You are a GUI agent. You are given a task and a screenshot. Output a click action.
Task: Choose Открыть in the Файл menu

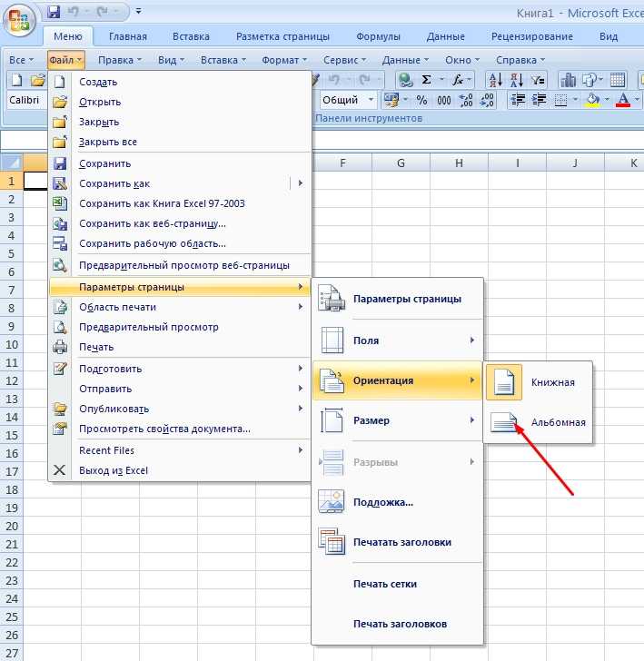[180, 102]
